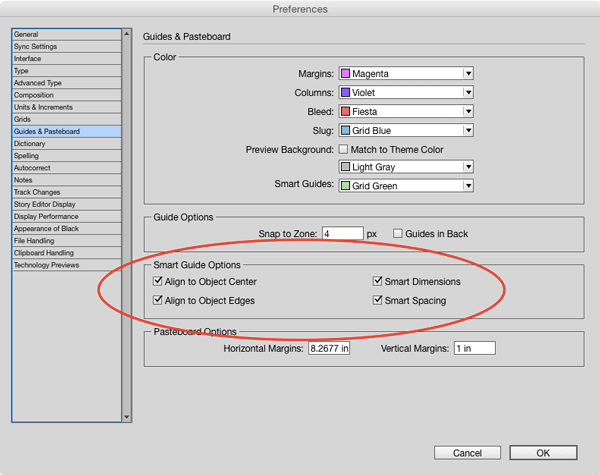The height and width of the screenshot is (475, 600).
Task: Click the Vertical Margins input field
Action: [x=475, y=348]
